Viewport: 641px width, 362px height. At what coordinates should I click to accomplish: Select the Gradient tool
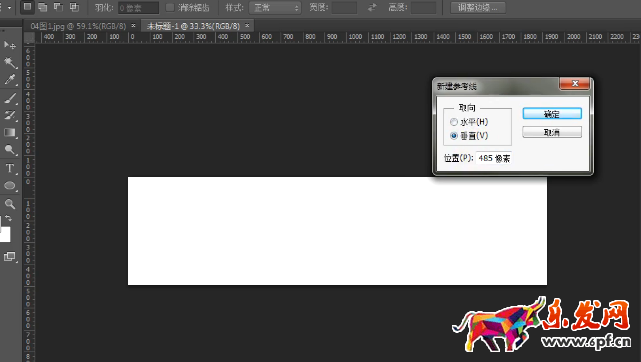(10, 132)
